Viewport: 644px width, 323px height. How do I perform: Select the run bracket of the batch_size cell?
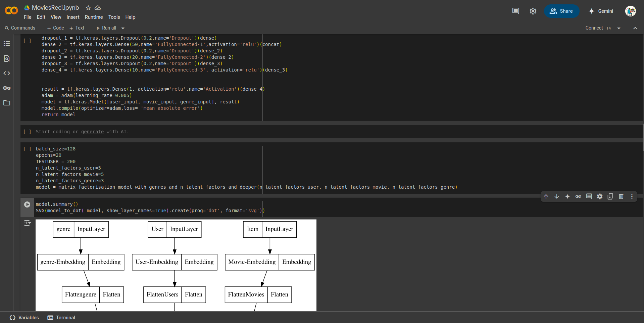coord(27,149)
